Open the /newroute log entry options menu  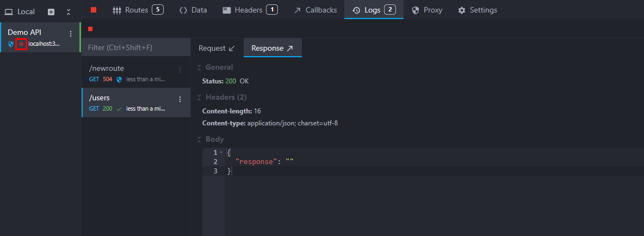click(x=180, y=70)
